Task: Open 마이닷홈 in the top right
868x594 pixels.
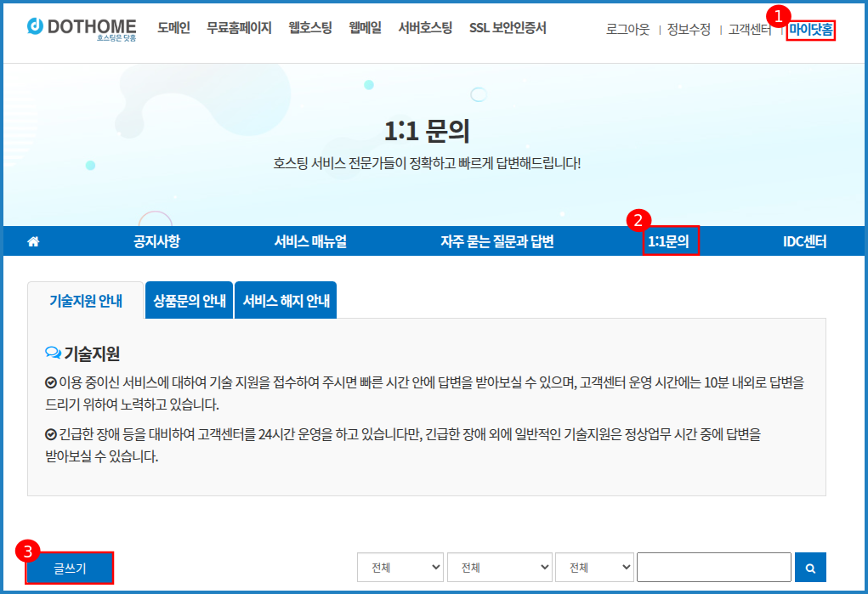Action: (x=810, y=30)
